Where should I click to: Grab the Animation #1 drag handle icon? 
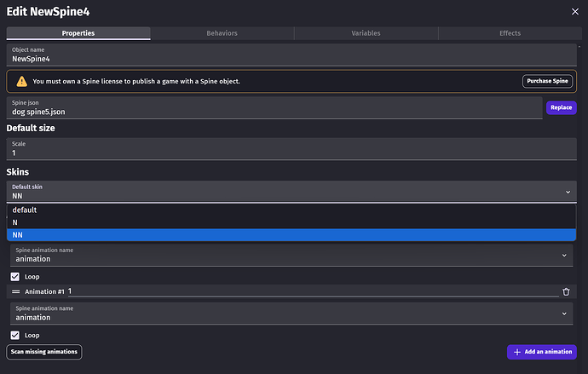click(x=15, y=291)
